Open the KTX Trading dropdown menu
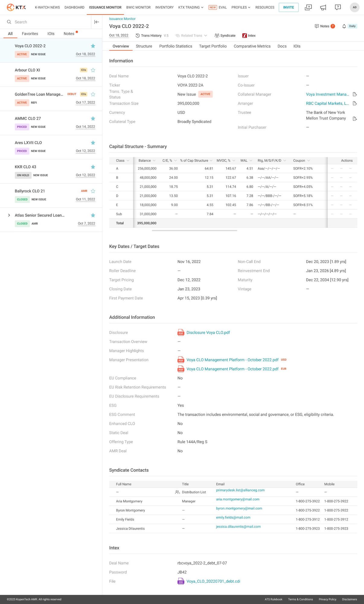Image resolution: width=364 pixels, height=604 pixels. 191,7
